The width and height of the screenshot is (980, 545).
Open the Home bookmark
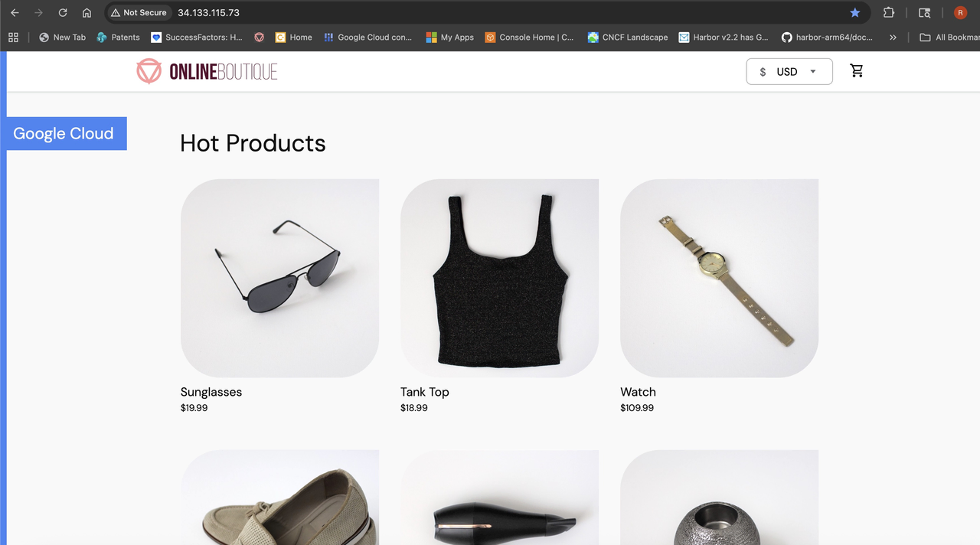(x=294, y=37)
